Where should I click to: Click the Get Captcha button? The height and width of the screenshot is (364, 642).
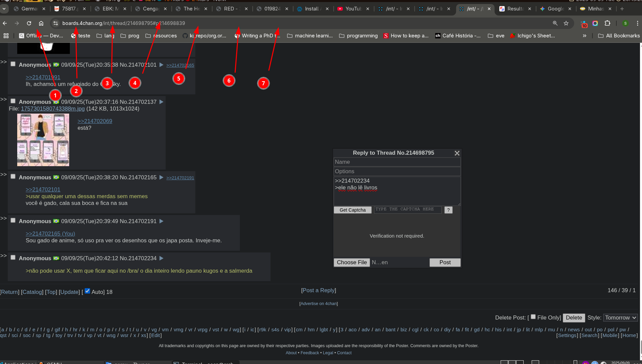tap(353, 210)
